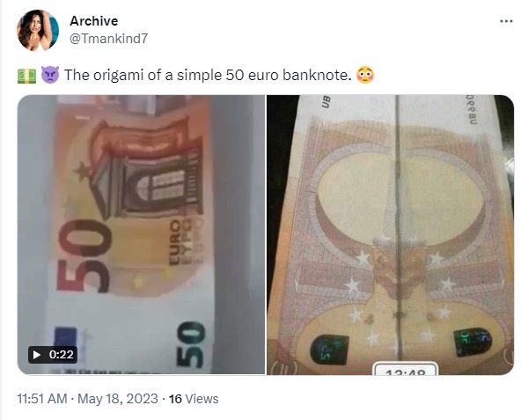
Task: Click the 16 Views count
Action: tap(194, 399)
